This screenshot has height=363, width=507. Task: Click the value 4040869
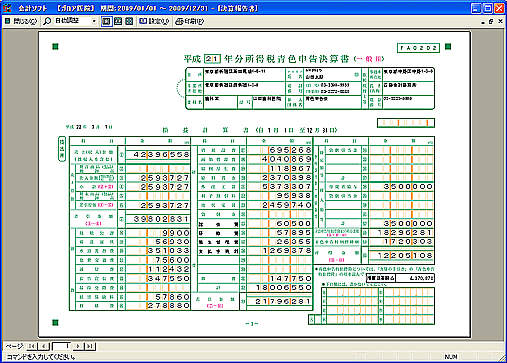point(287,159)
